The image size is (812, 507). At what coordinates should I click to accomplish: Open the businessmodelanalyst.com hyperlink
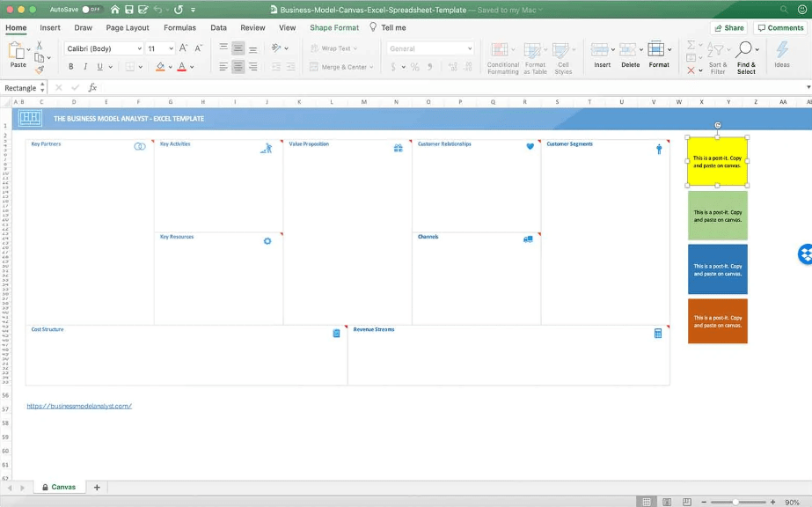coord(79,406)
